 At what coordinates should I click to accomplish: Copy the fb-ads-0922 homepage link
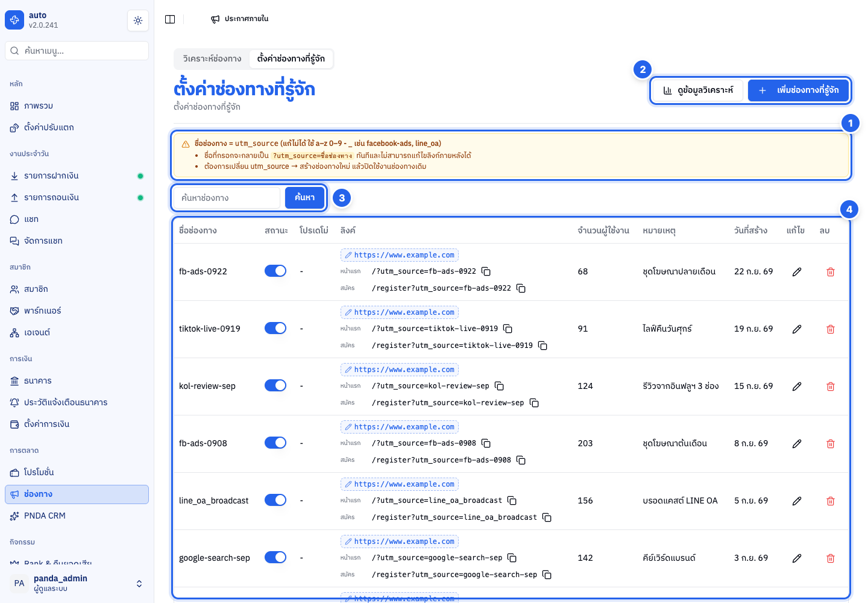coord(486,271)
